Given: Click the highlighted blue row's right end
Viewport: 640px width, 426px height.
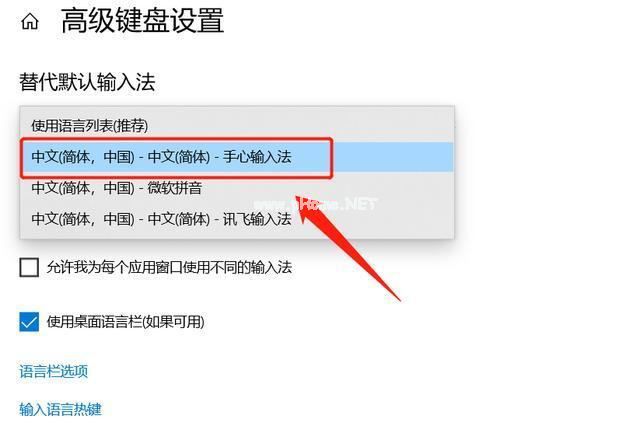Looking at the screenshot, I should coord(445,157).
